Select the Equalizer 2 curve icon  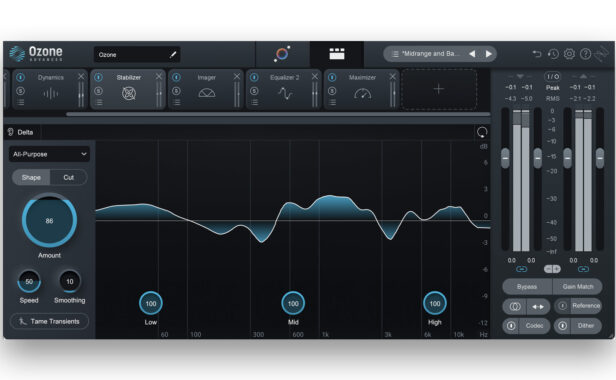point(285,94)
